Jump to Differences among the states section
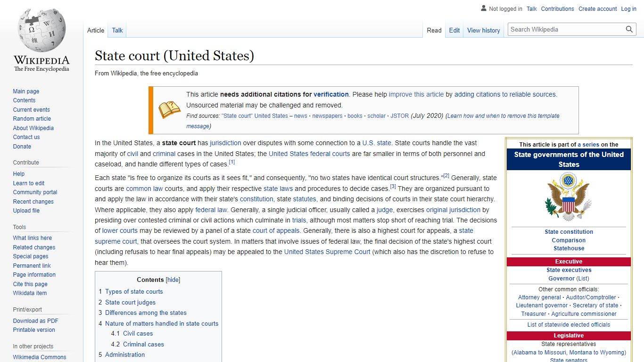644x362 pixels. (x=146, y=313)
